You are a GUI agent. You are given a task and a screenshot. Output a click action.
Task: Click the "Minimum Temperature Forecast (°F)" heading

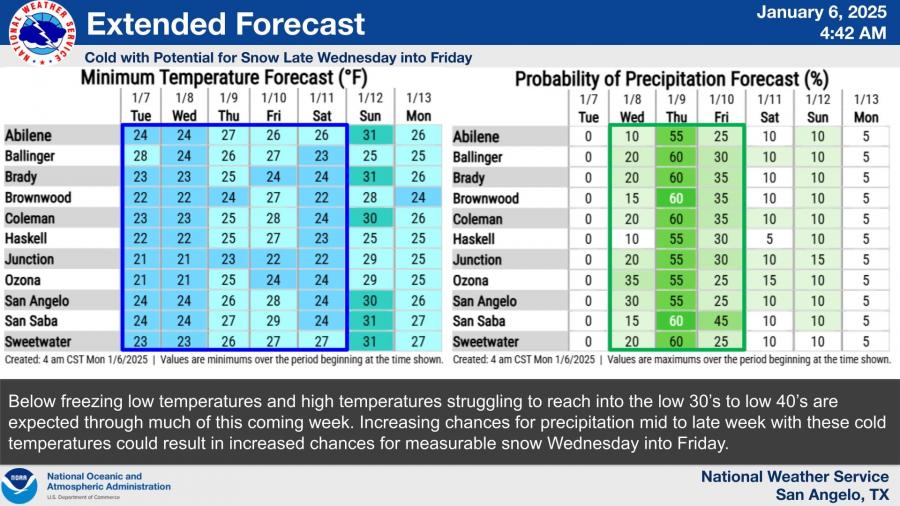point(220,77)
